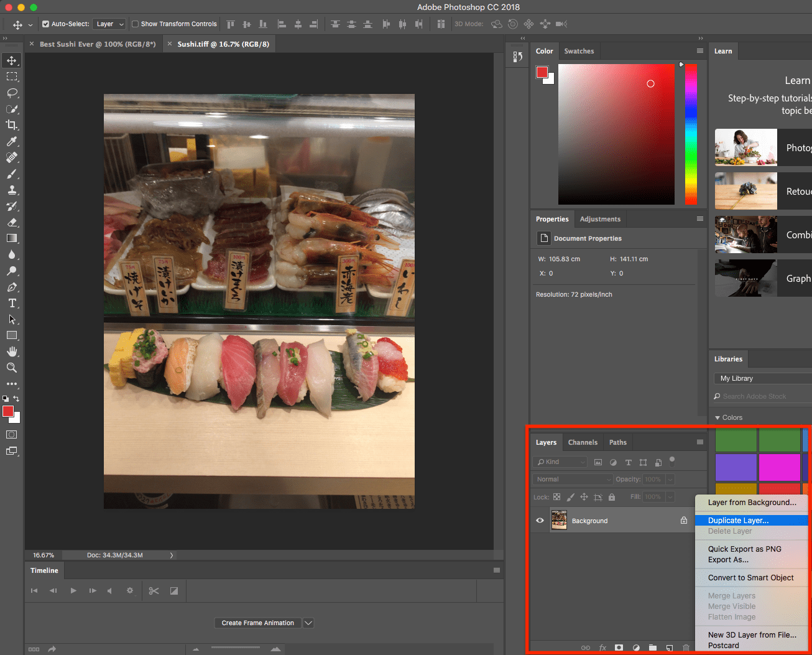Grab the Hand tool
The height and width of the screenshot is (655, 812).
[11, 351]
